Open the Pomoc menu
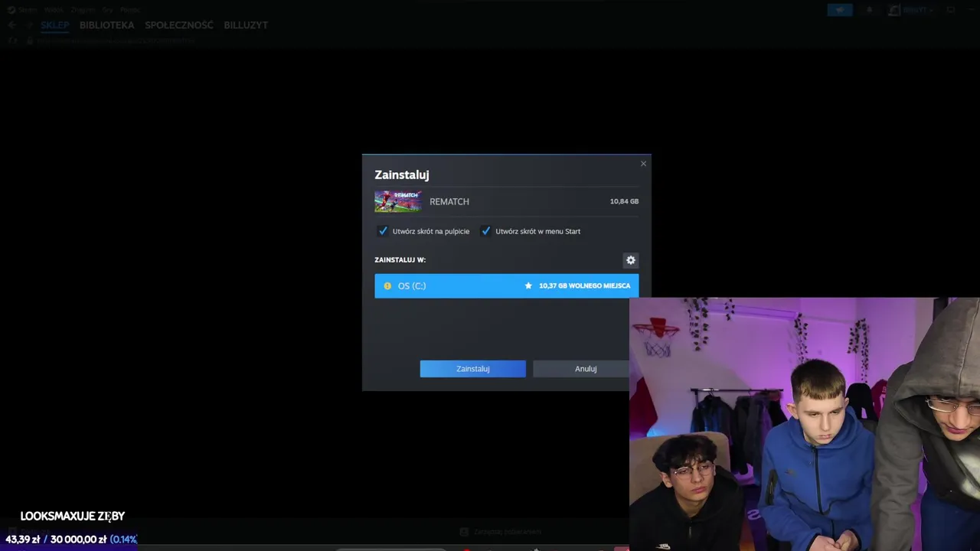 click(x=130, y=10)
